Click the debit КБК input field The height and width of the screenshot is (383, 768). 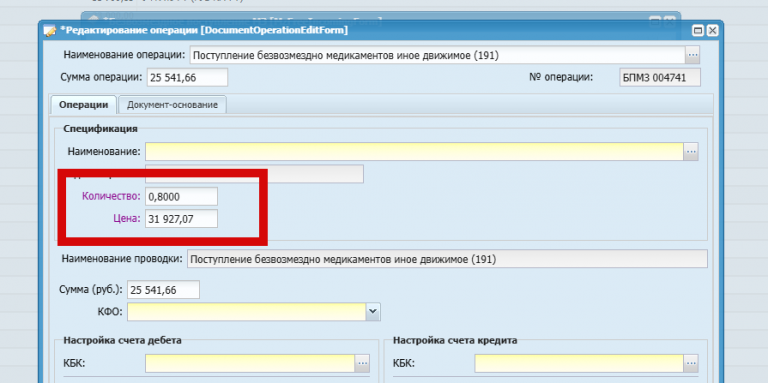coord(250,363)
